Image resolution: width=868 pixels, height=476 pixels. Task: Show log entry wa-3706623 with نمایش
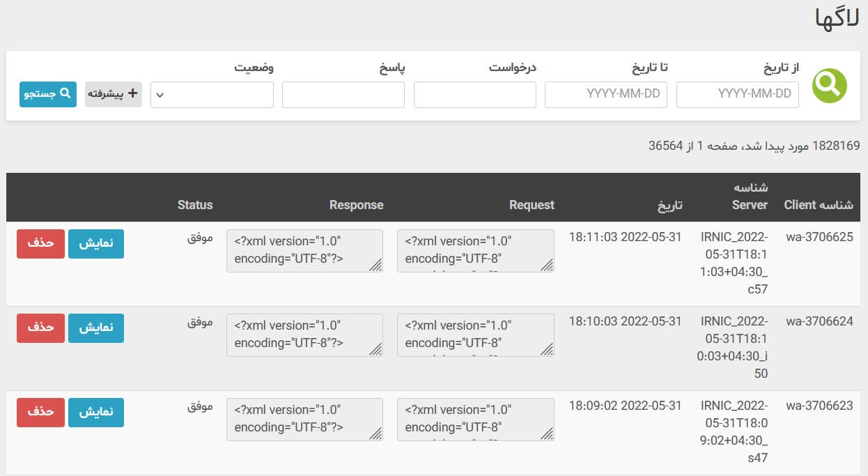tap(96, 413)
